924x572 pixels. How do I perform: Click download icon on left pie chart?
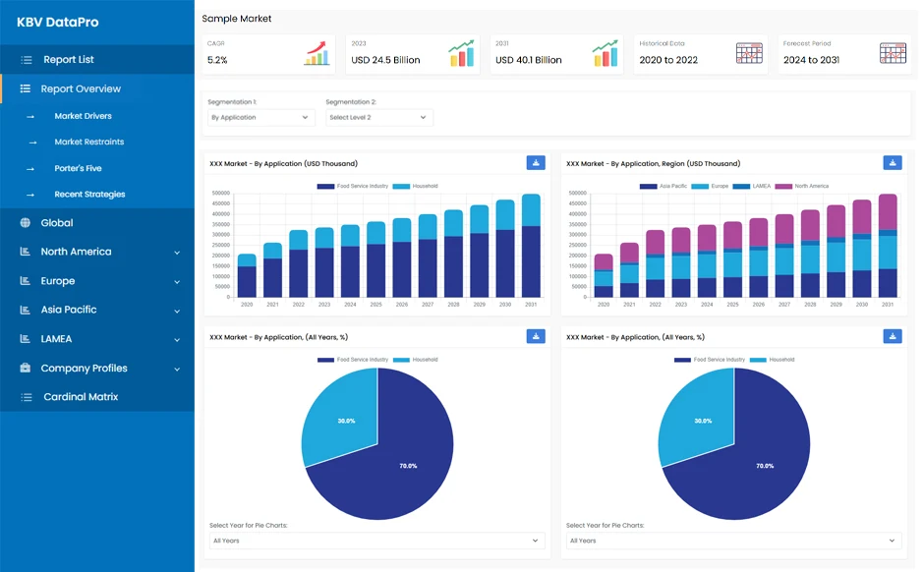[x=536, y=336]
